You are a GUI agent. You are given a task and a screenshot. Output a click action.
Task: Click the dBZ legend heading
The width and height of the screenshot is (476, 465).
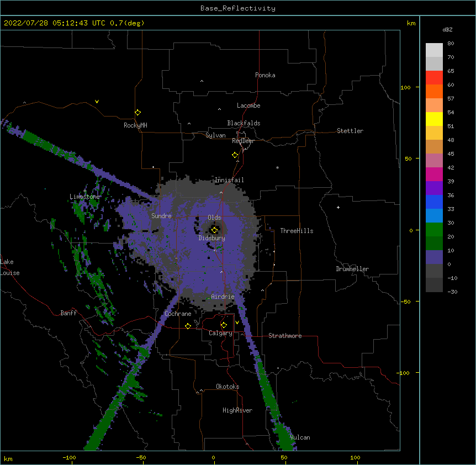point(447,29)
